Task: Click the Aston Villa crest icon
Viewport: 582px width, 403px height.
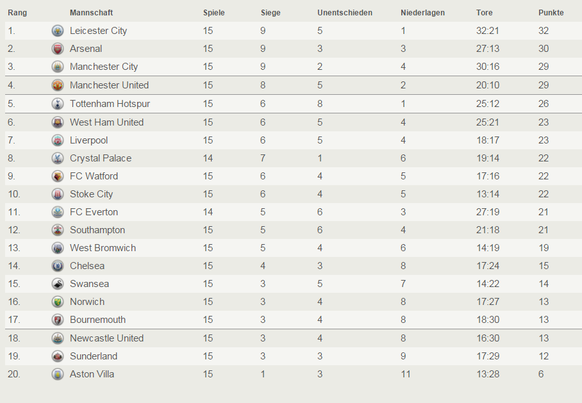Action: (58, 374)
